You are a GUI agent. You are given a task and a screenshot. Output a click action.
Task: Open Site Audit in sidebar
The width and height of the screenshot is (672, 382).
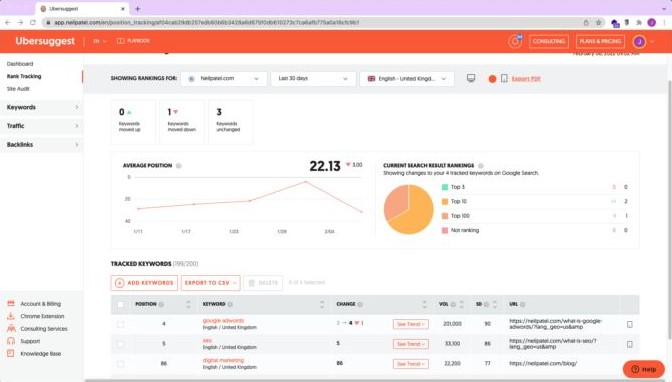coord(18,89)
